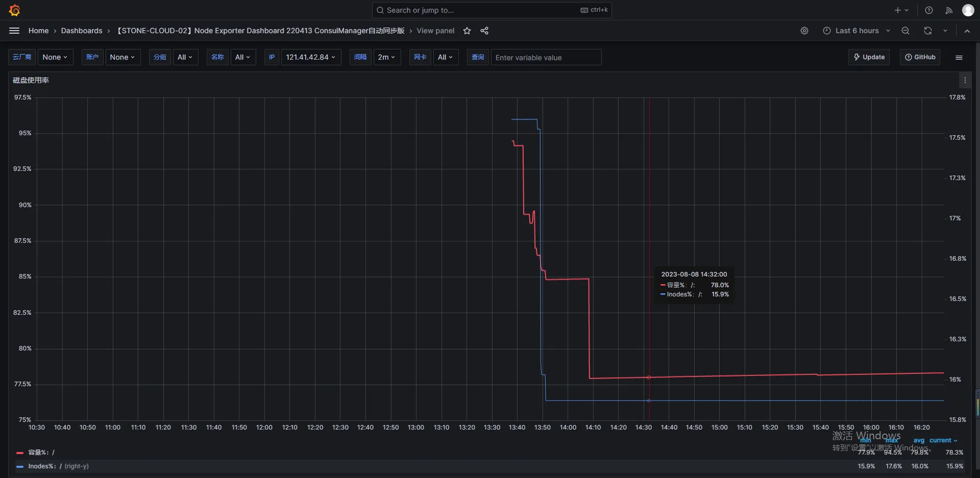Collapse the top toolbar with chevron
980x478 pixels.
[967, 31]
